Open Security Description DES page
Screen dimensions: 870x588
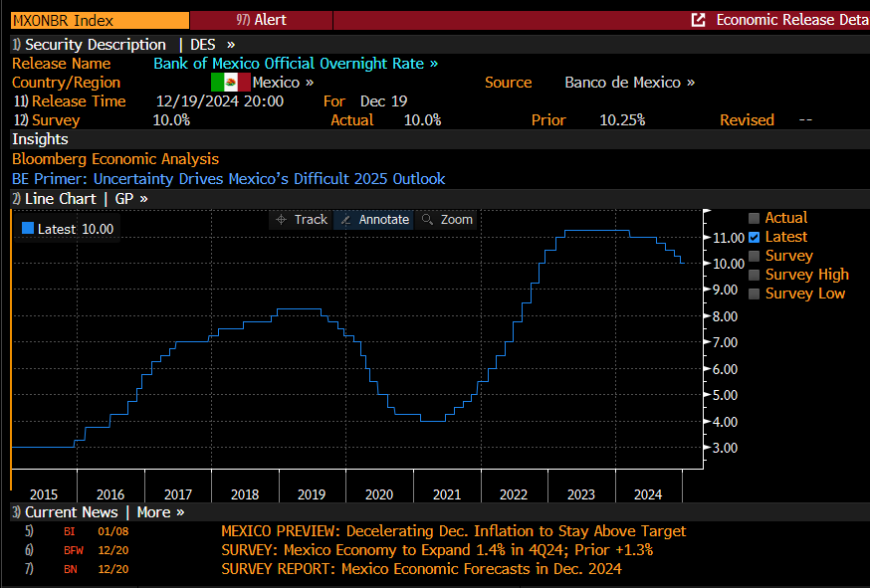click(x=123, y=45)
